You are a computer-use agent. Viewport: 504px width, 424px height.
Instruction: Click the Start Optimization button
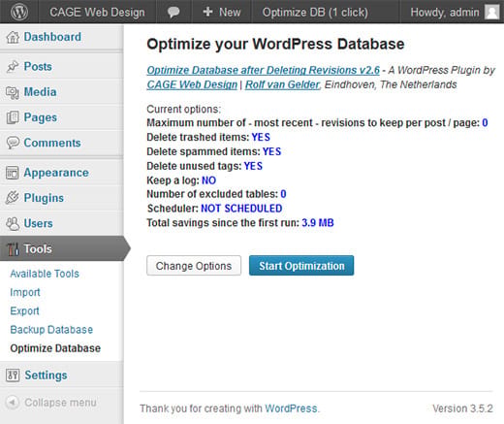coord(301,266)
